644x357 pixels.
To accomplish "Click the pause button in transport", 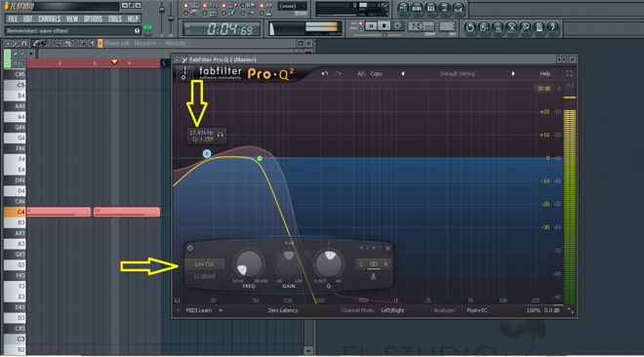I will coord(371,26).
